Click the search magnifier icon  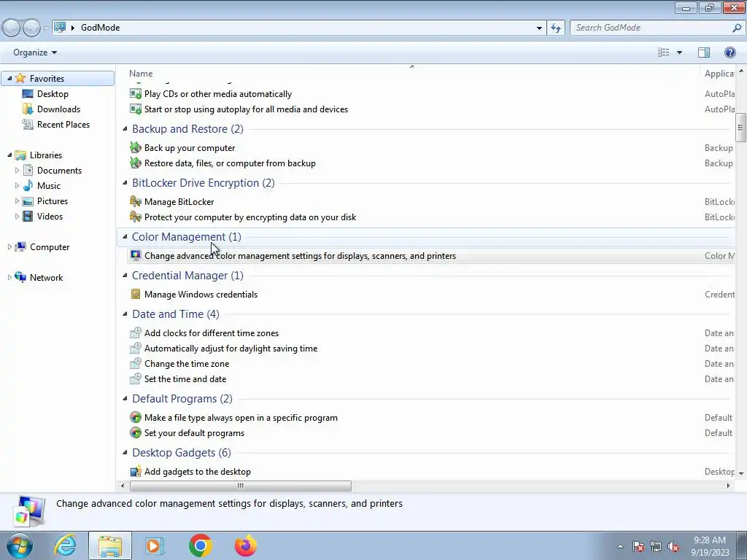pyautogui.click(x=737, y=28)
